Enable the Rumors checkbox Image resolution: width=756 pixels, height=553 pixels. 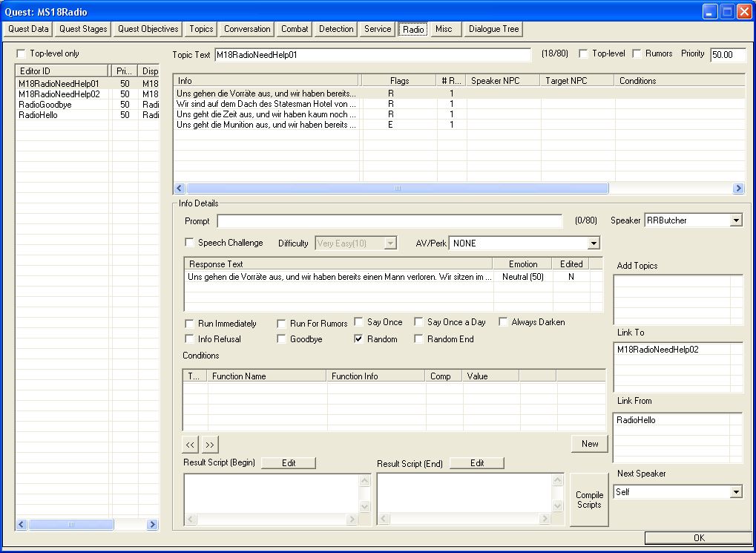(637, 53)
